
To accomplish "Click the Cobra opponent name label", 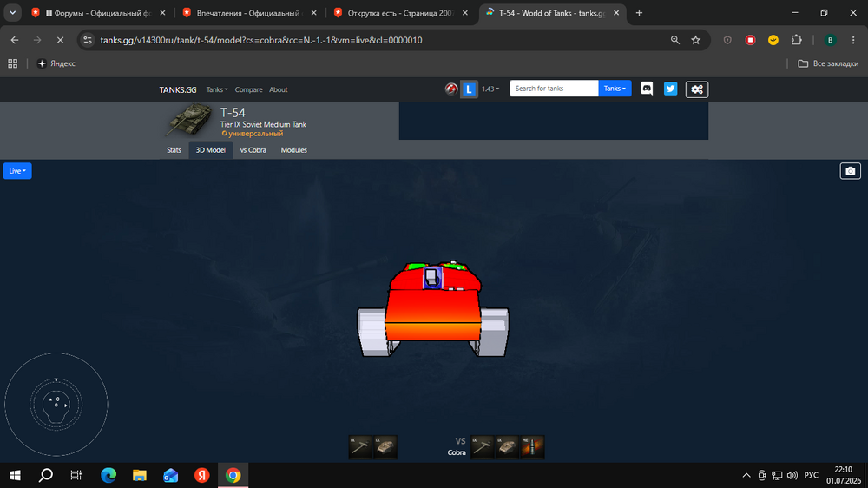I will (x=457, y=452).
